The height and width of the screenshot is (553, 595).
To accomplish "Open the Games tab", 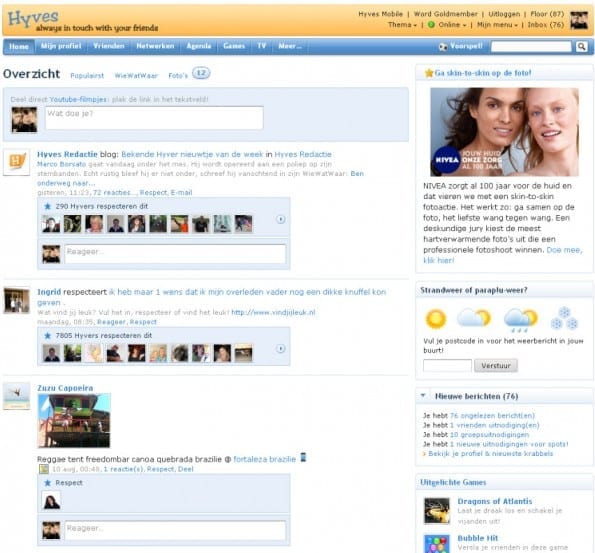I will coord(234,46).
